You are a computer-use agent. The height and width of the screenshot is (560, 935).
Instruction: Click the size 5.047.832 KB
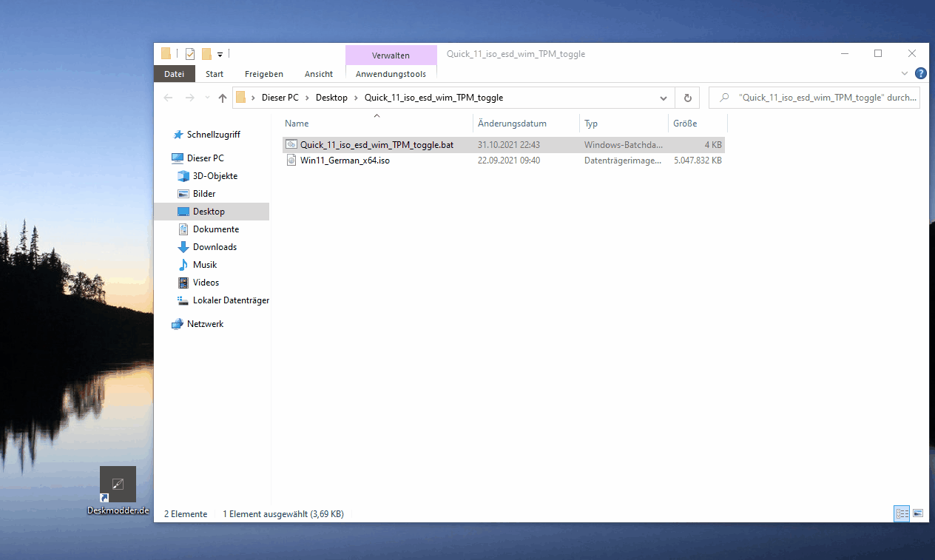click(x=698, y=161)
